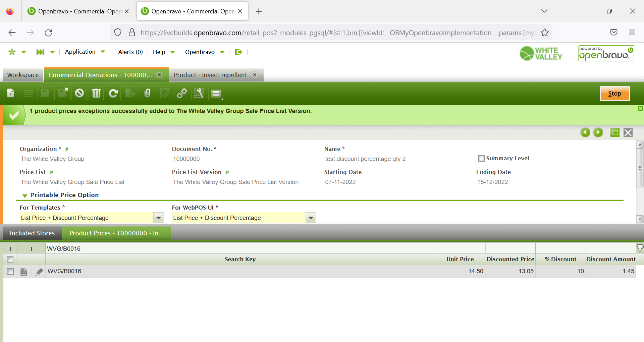
Task: Click the Search Key filter field
Action: pos(240,248)
